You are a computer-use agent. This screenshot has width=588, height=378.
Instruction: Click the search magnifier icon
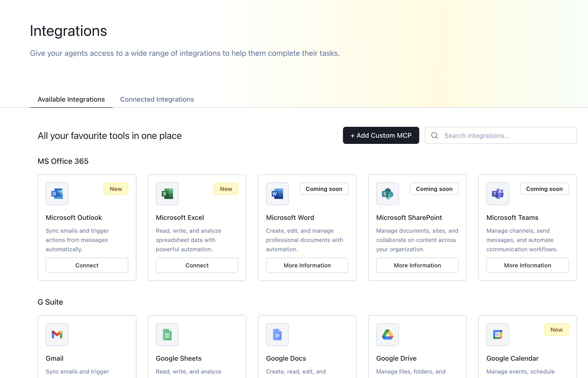[434, 136]
